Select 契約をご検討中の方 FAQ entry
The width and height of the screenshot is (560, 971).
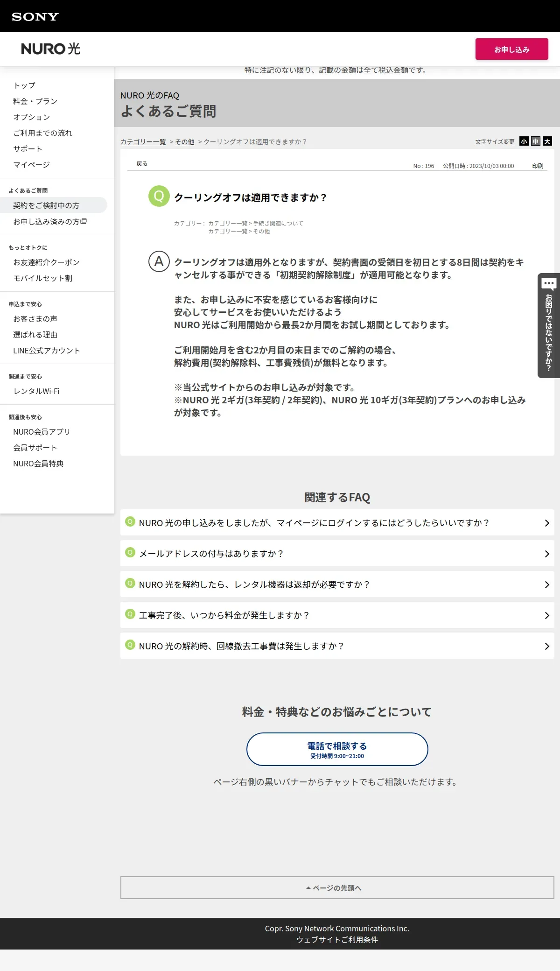54,205
